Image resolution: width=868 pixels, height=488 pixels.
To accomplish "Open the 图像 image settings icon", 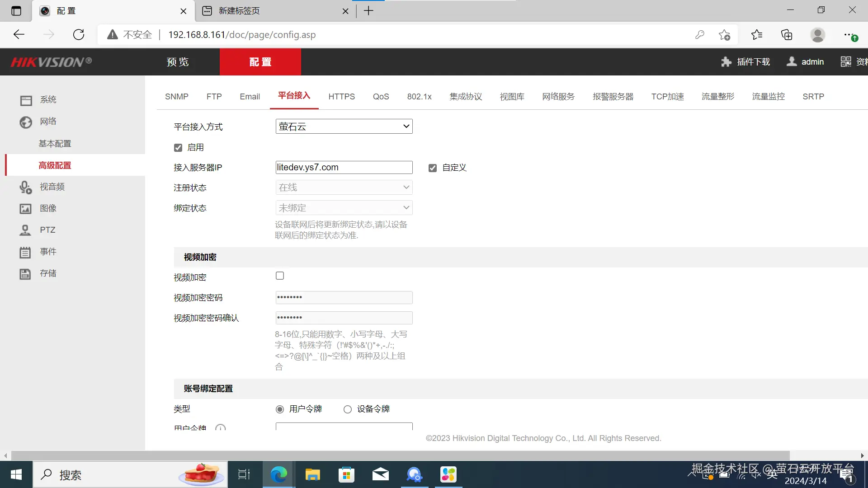I will coord(25,209).
